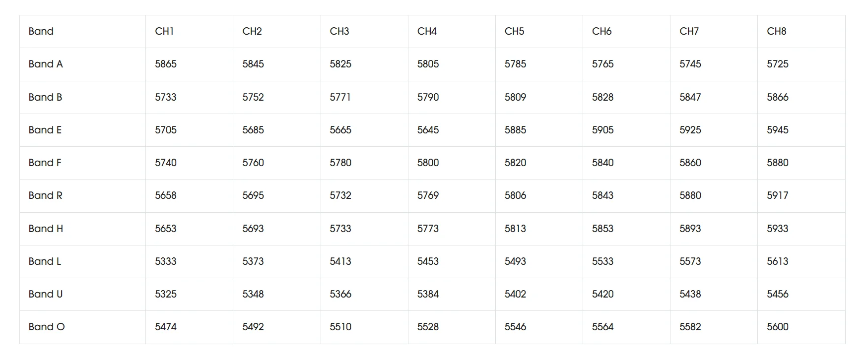Screen dimensions: 868x362
Task: Select Band E CH8 value 5945
Action: coord(778,130)
